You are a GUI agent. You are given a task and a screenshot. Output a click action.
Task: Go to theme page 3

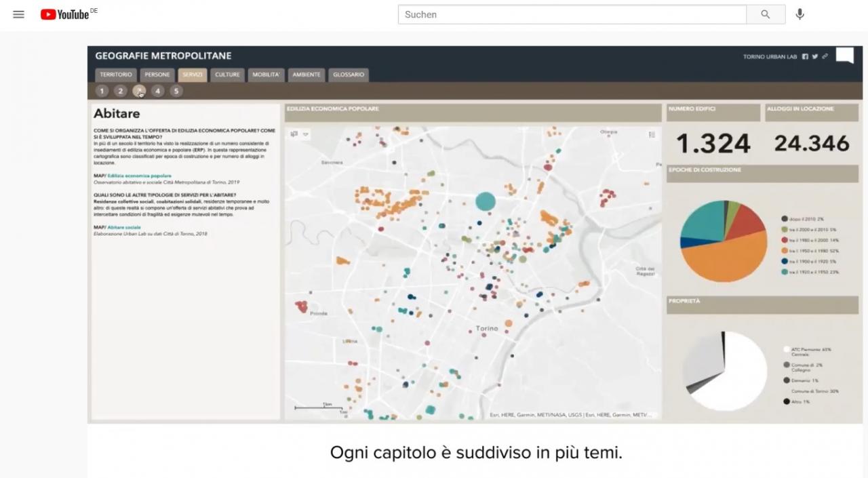point(139,91)
